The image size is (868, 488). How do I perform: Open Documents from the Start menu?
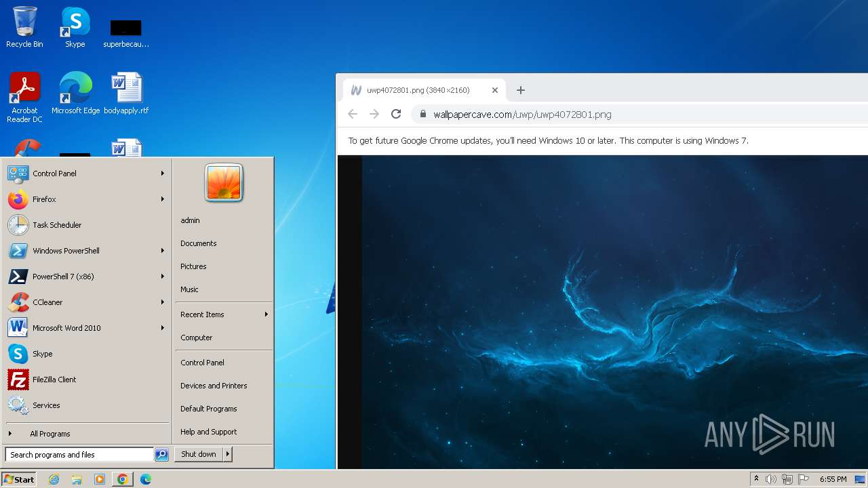pyautogui.click(x=224, y=243)
